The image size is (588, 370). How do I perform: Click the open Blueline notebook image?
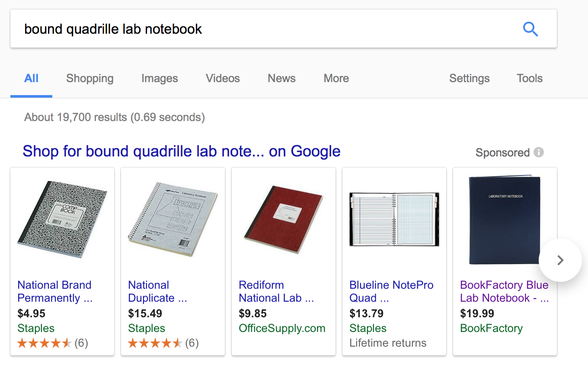point(394,219)
